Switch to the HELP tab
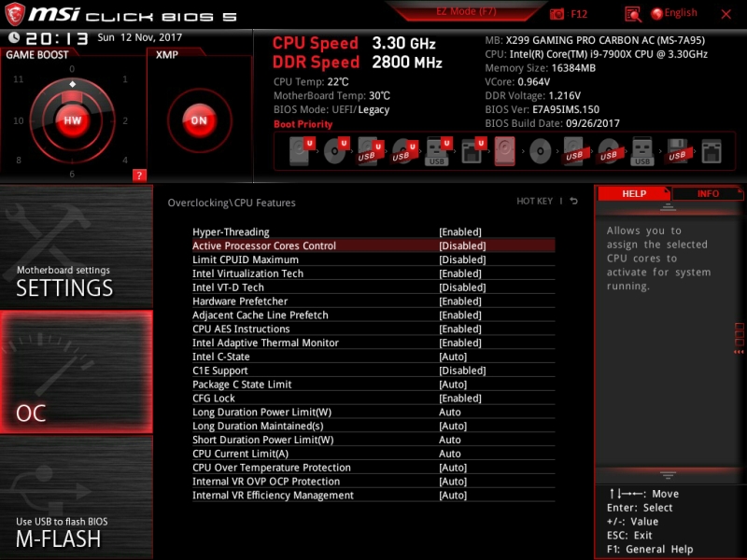The image size is (747, 560). pyautogui.click(x=634, y=194)
